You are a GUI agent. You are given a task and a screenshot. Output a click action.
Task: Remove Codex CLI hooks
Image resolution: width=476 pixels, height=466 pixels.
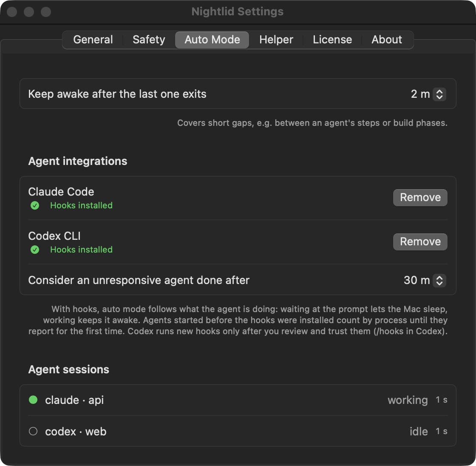[x=420, y=242]
